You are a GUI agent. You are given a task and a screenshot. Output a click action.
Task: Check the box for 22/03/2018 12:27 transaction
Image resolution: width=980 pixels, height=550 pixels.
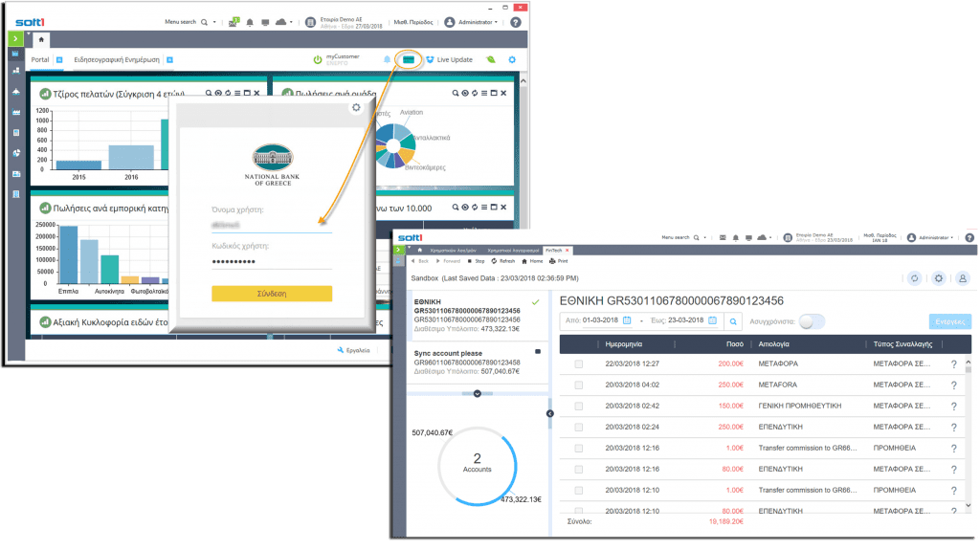[578, 363]
